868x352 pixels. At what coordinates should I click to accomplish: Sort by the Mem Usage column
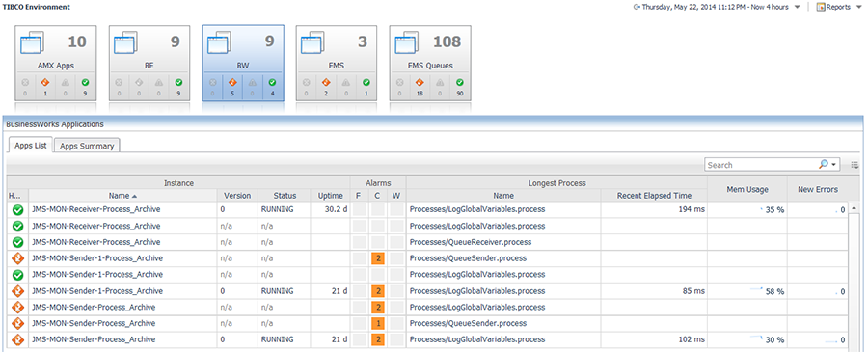tap(747, 189)
